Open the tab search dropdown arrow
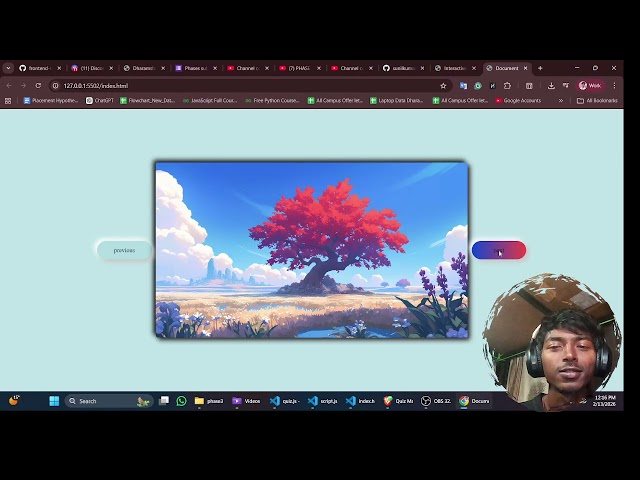640x480 pixels. click(8, 68)
